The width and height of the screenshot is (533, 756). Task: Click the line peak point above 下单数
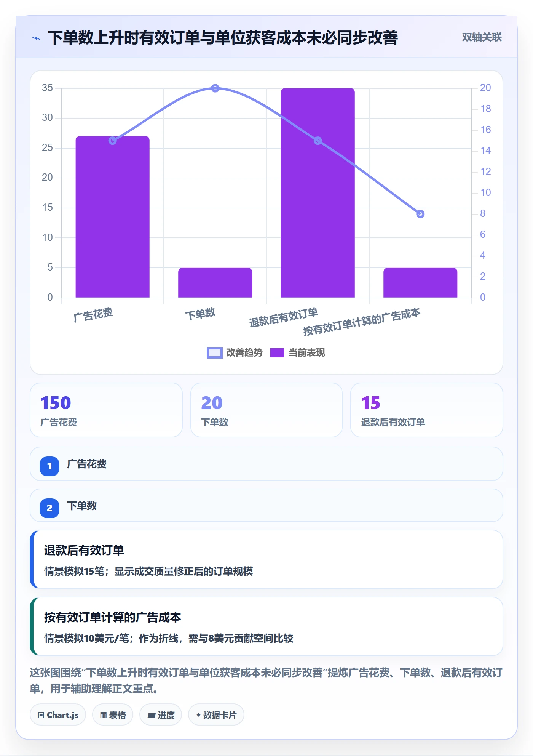coord(215,88)
